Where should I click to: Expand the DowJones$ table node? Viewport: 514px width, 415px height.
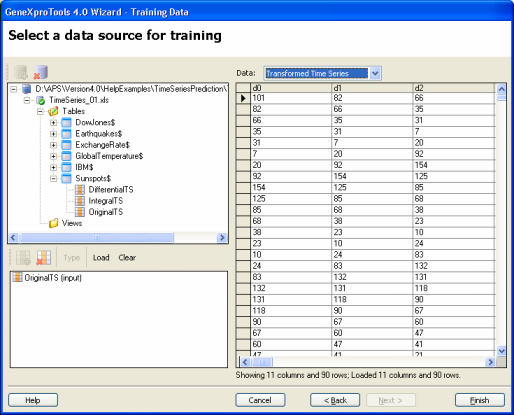[x=53, y=123]
